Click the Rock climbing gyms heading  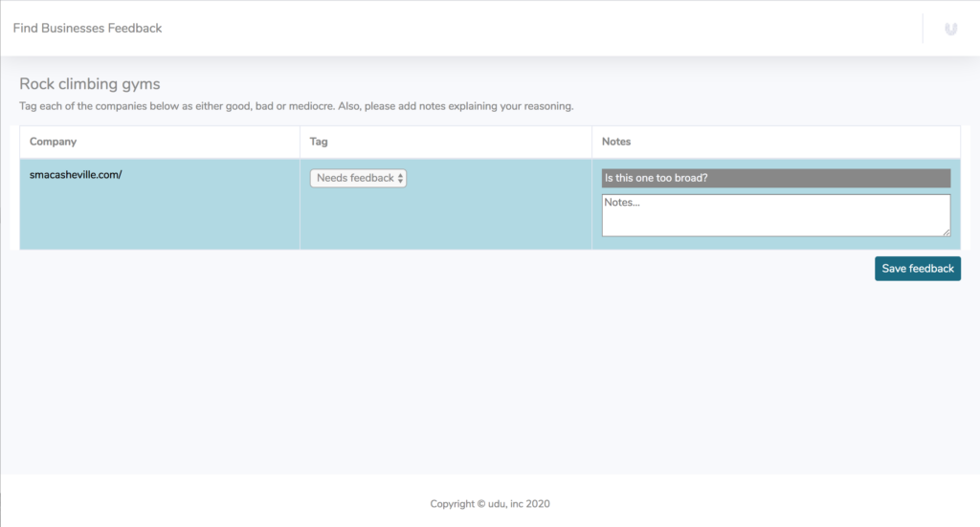[90, 83]
